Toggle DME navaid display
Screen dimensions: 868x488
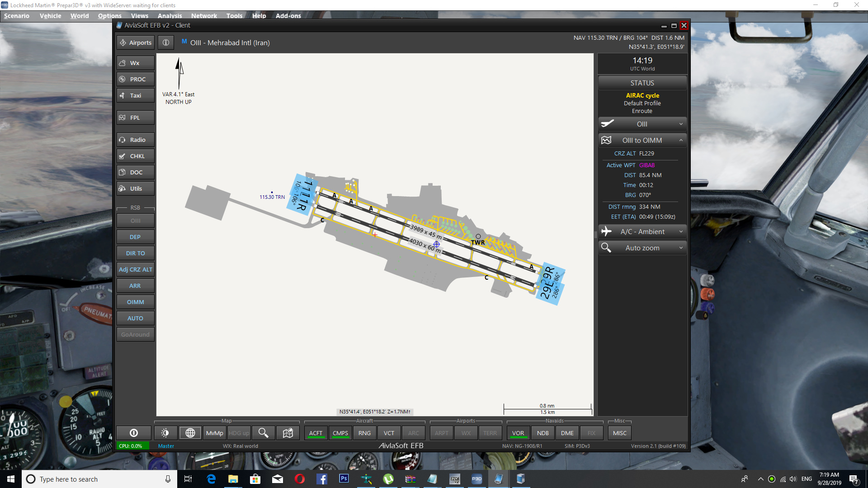coord(567,433)
